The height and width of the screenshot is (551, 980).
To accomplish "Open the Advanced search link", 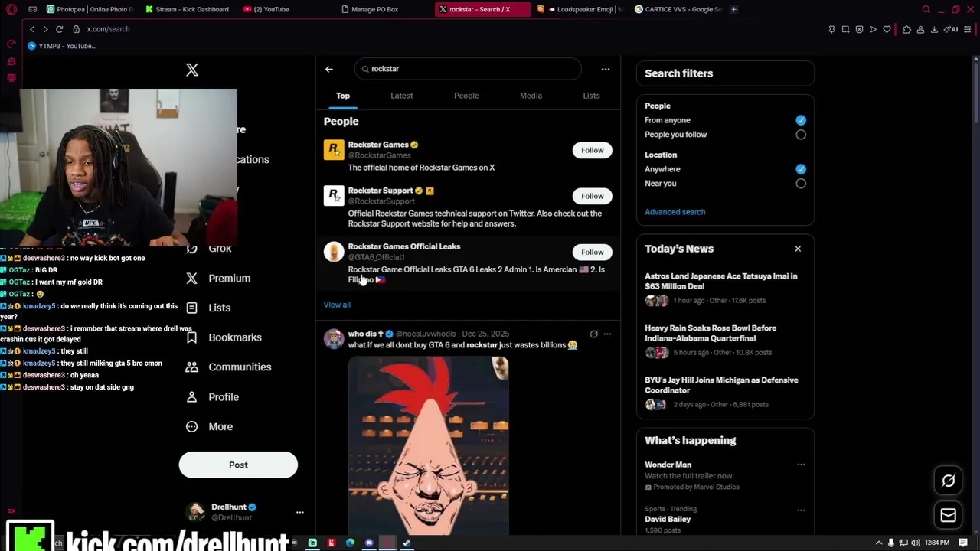I will 675,212.
